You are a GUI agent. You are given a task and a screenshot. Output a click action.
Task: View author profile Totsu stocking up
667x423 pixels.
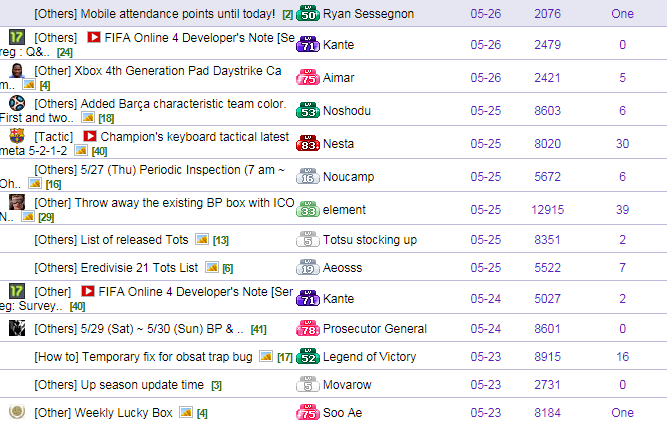pos(371,240)
